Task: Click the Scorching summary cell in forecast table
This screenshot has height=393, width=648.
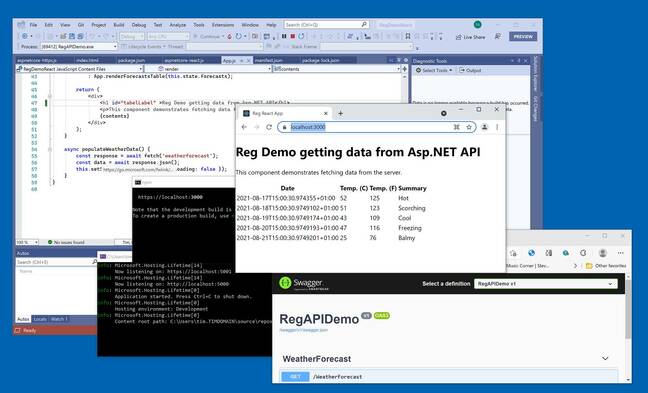Action: tap(412, 208)
